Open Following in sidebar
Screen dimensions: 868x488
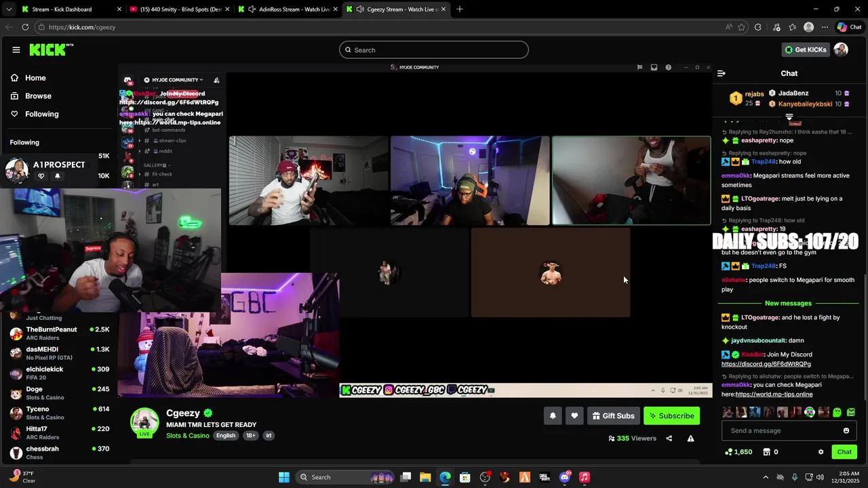pos(35,114)
